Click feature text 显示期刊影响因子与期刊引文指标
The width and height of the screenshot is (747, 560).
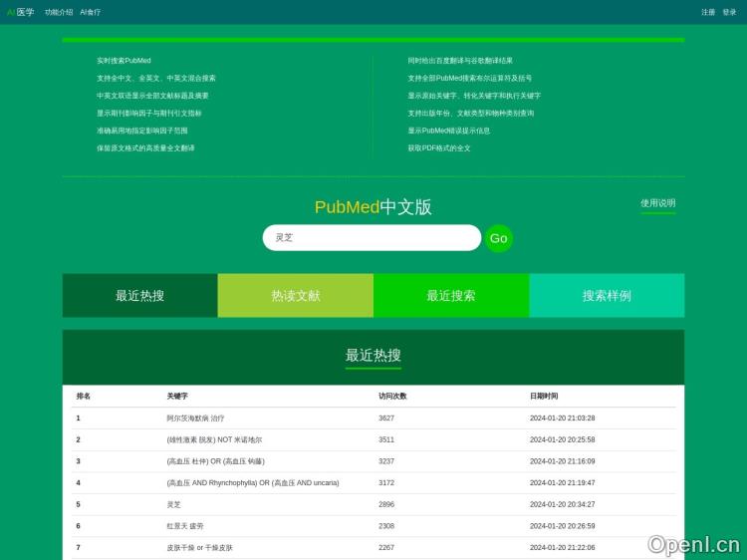[x=149, y=113]
